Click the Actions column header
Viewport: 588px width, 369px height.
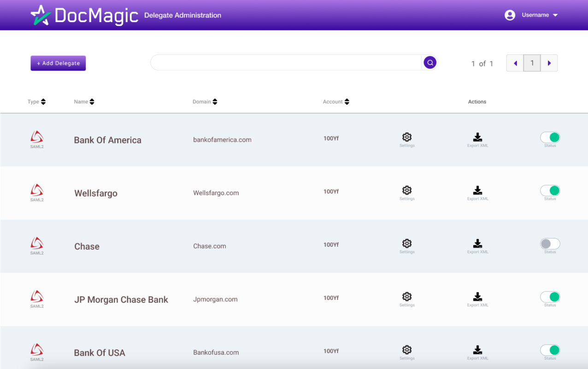[477, 102]
